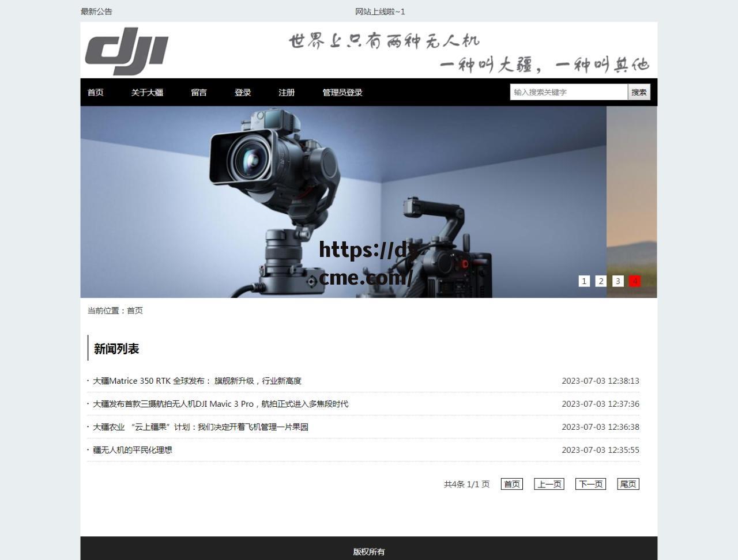The width and height of the screenshot is (738, 560).
Task: Open the 网站上线啦~1 announcement link
Action: pos(381,11)
